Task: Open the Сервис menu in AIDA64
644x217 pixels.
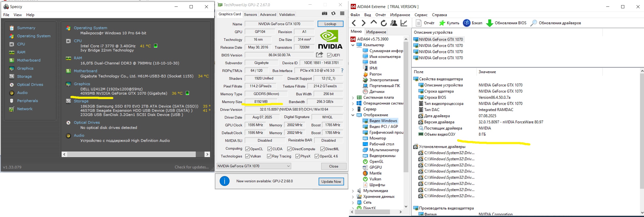Action: (421, 15)
